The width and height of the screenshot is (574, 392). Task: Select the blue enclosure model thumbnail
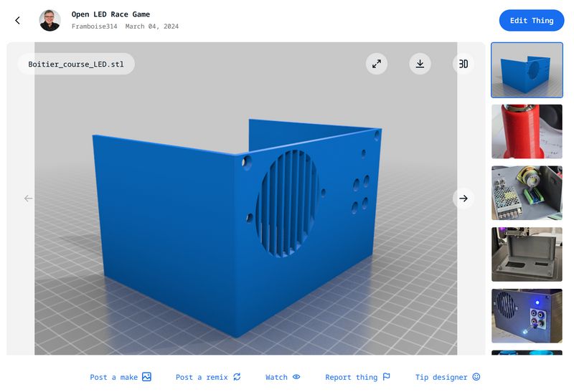click(527, 70)
